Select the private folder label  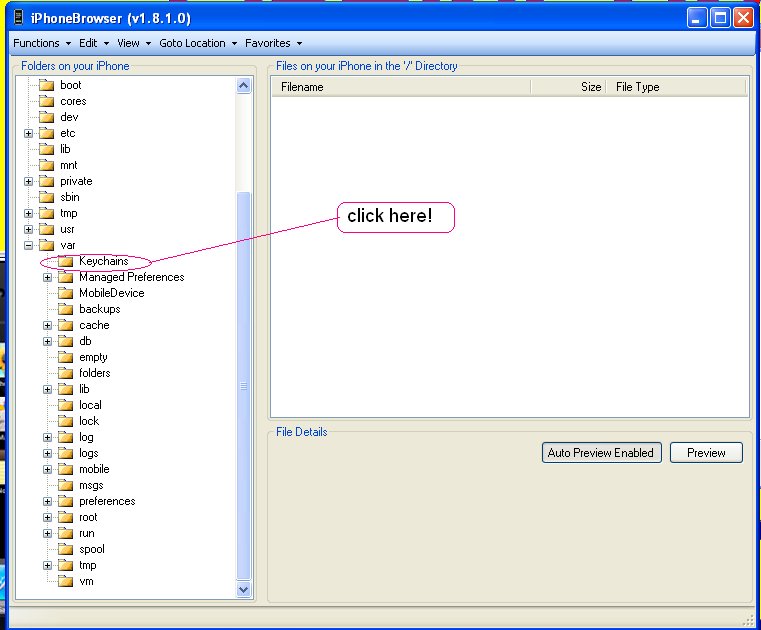click(76, 181)
